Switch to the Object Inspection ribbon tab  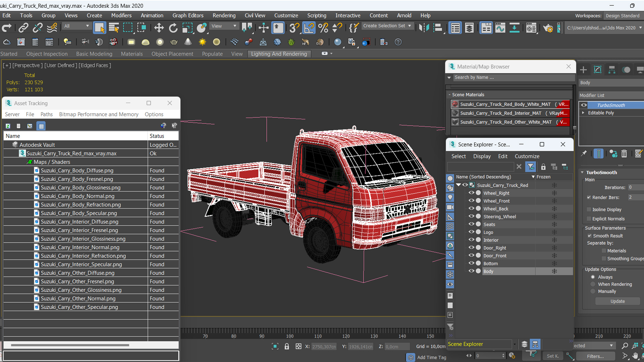coord(47,54)
